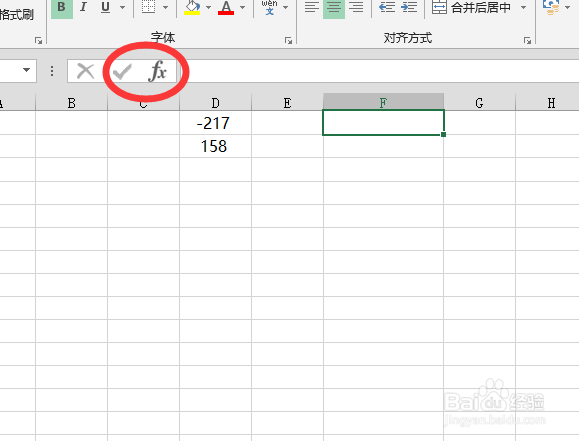This screenshot has width=579, height=441.
Task: Select column E header
Action: [287, 103]
